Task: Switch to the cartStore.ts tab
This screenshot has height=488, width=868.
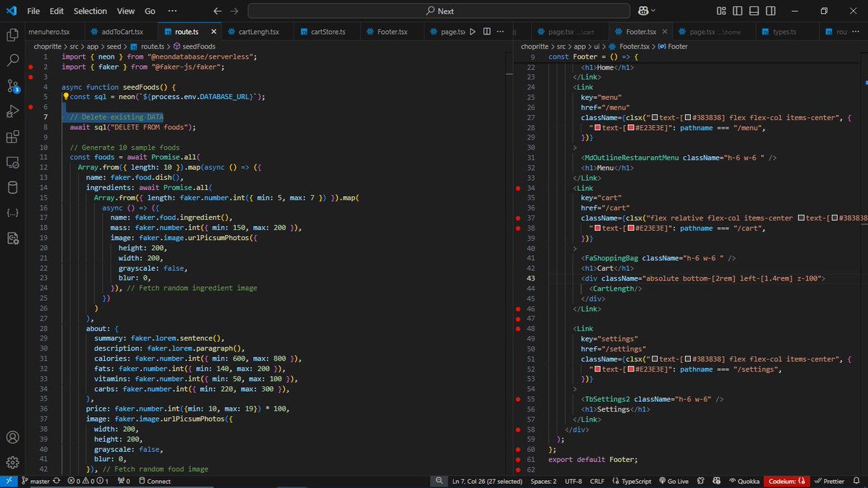Action: tap(328, 32)
